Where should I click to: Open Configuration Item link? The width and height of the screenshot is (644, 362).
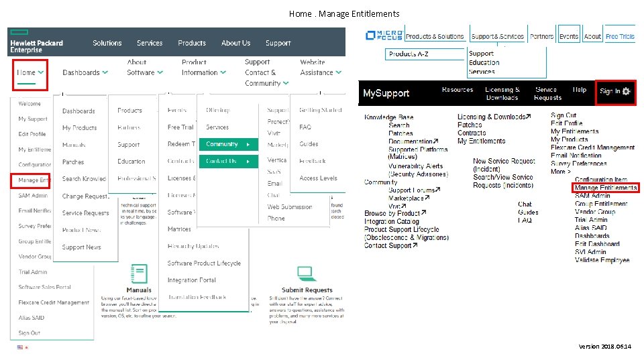(601, 180)
